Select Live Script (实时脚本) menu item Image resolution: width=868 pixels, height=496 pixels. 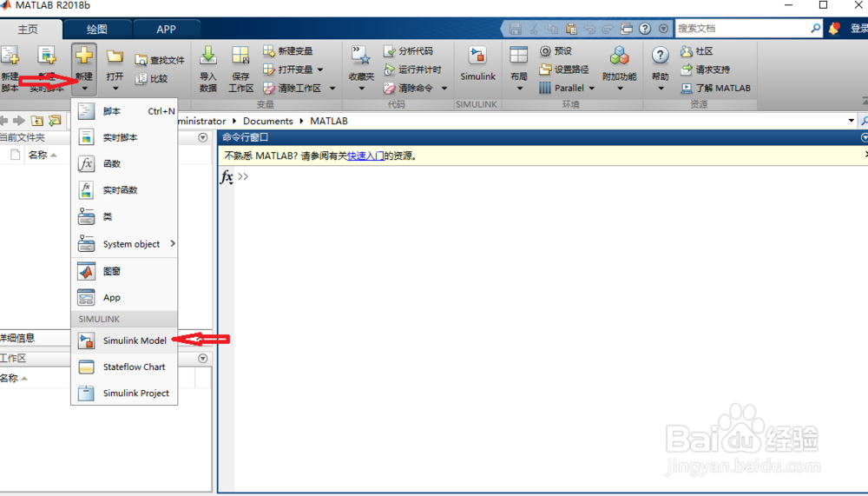click(124, 137)
